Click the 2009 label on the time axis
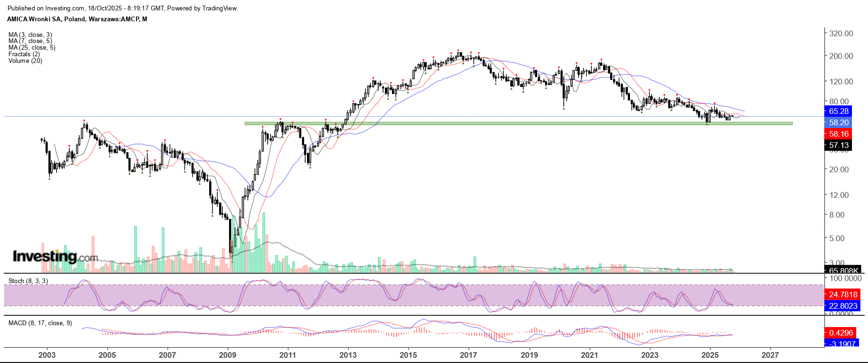Viewport: 868px width, 363px height. [228, 355]
